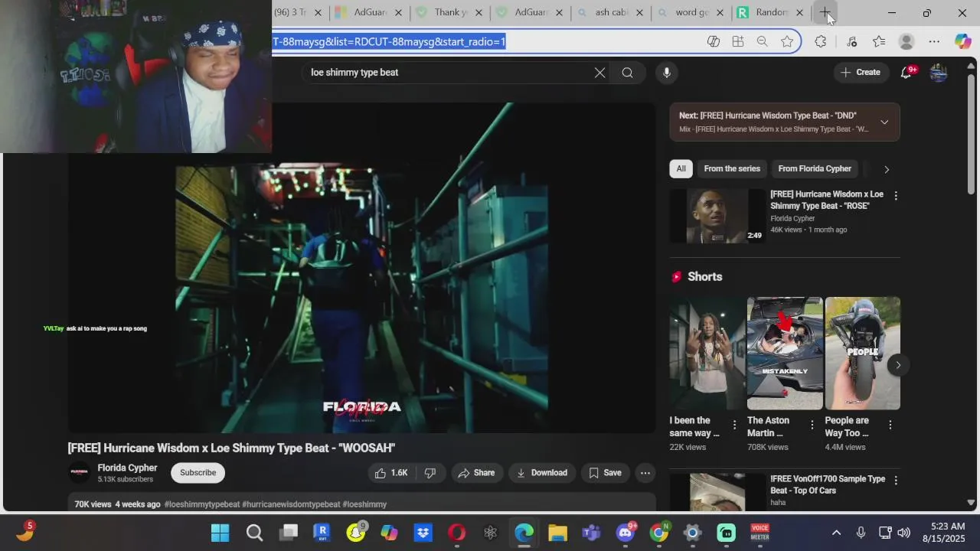Viewport: 980px width, 551px height.
Task: Open the Edge extensions puzzle icon
Action: click(x=821, y=41)
